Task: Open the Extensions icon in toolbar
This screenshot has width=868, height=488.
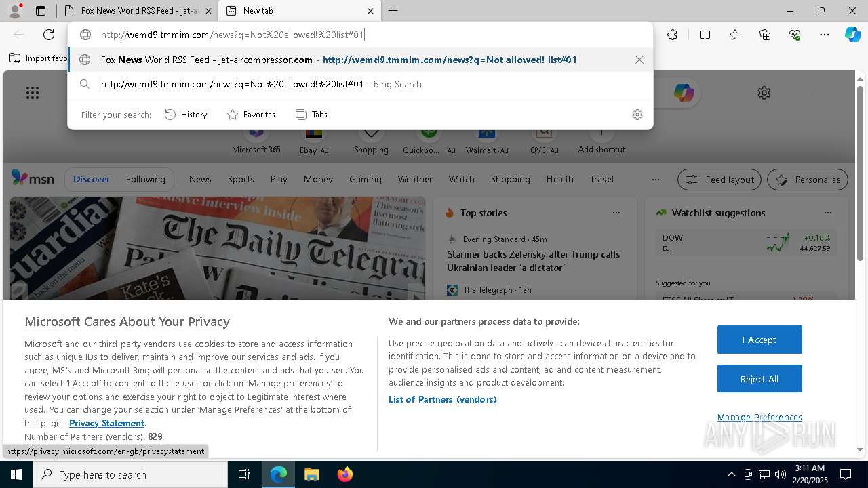Action: (672, 35)
